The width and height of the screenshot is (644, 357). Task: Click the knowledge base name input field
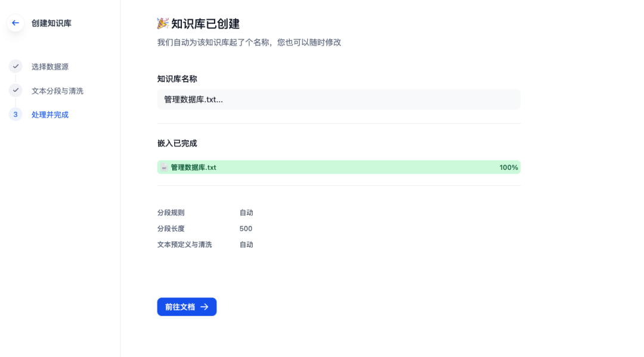pos(338,99)
